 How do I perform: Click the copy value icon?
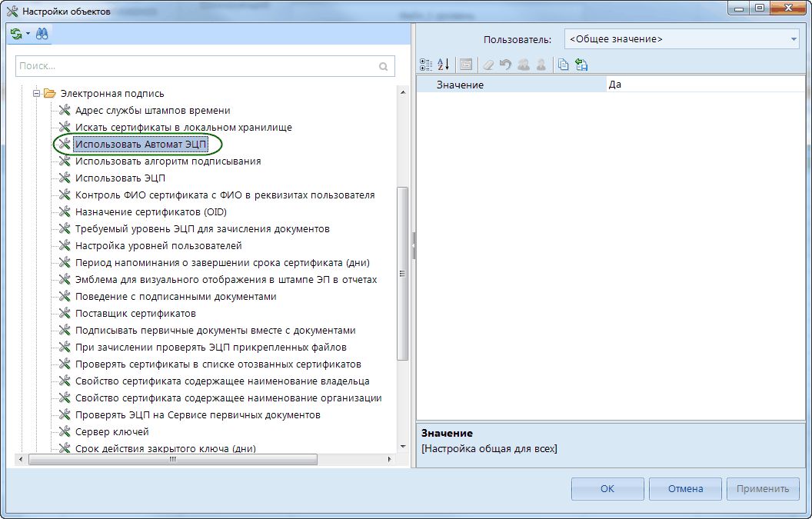click(564, 65)
